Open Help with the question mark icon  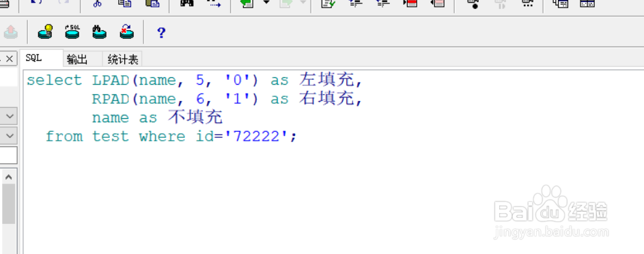(x=161, y=32)
